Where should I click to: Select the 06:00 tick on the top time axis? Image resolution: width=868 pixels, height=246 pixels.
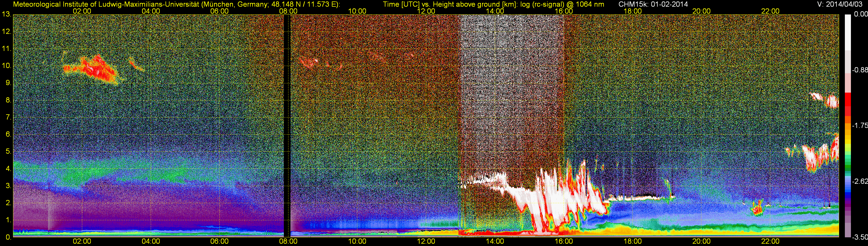click(x=219, y=11)
